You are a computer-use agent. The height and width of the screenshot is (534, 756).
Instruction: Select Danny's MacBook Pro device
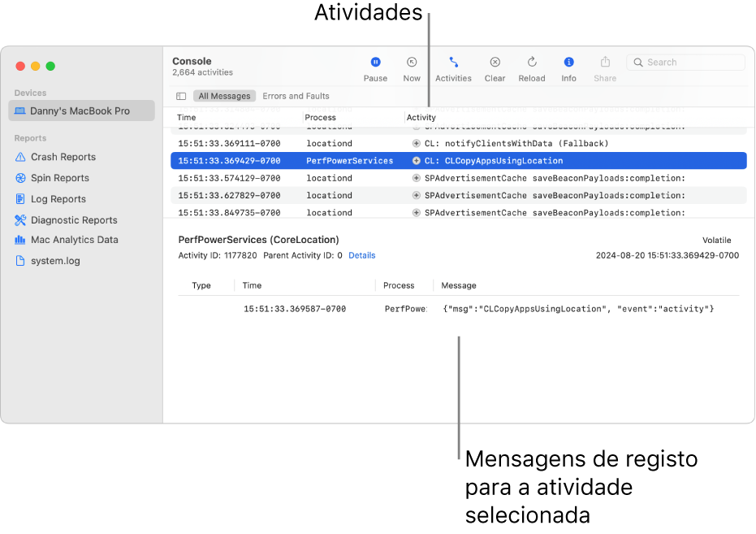pyautogui.click(x=81, y=111)
